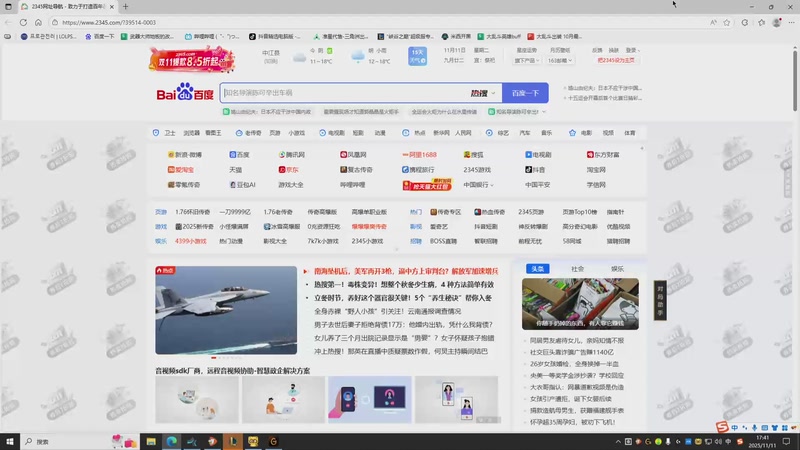Click the 换肤 skin link
This screenshot has height=450, width=800.
(x=613, y=50)
